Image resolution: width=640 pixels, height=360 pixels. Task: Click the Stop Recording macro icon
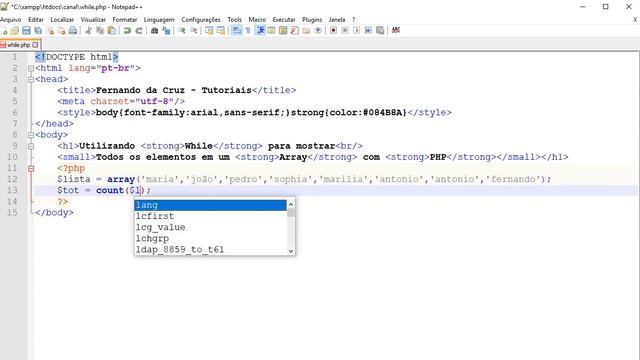[345, 31]
